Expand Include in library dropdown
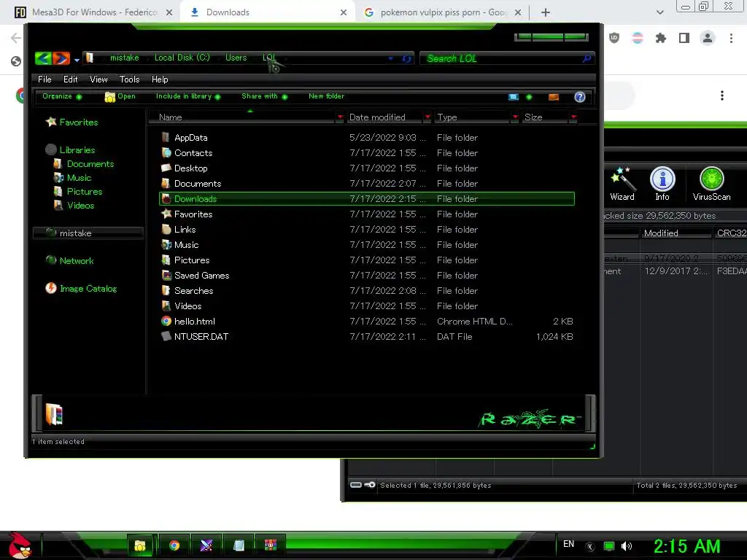 (188, 96)
